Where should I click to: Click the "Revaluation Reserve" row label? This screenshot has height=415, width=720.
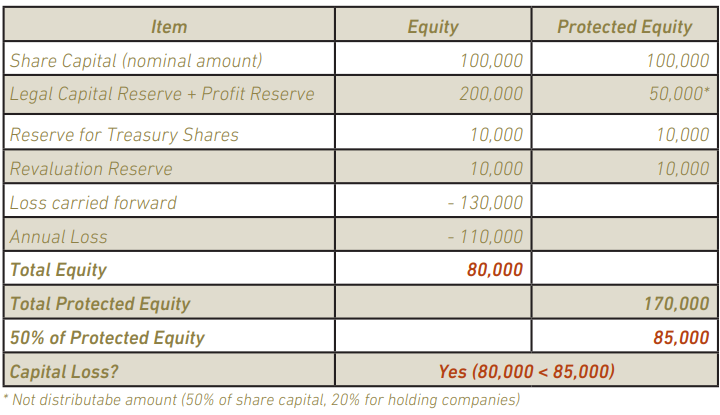point(91,168)
